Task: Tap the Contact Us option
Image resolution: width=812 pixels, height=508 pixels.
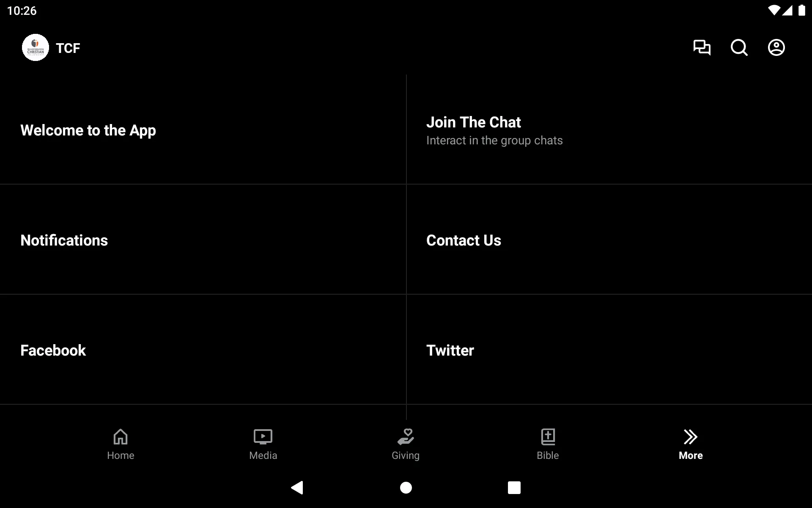Action: coord(464,240)
